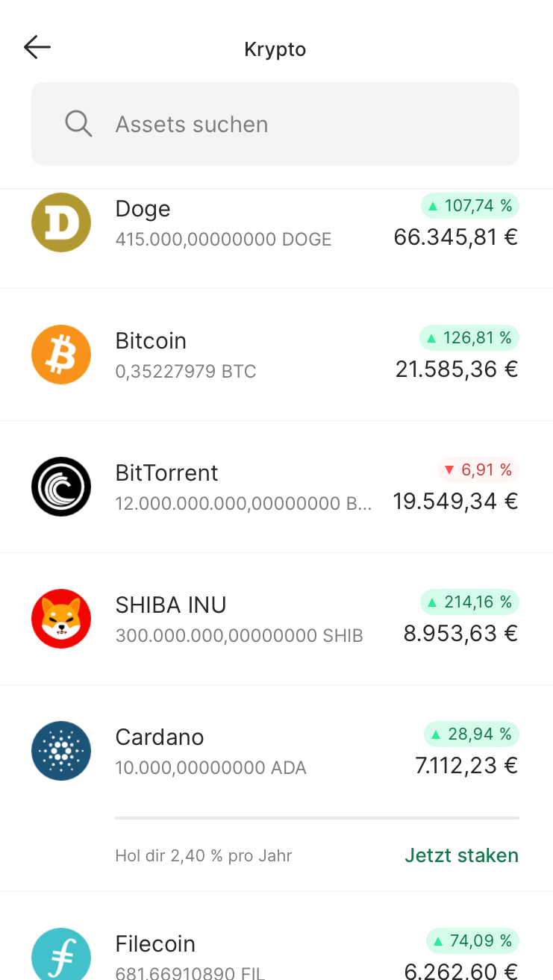This screenshot has width=553, height=980.
Task: Click the Cardano dotted logo
Action: 61,751
